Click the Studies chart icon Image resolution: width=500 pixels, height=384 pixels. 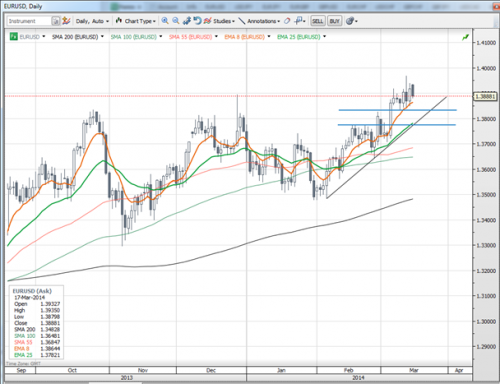pyautogui.click(x=208, y=21)
